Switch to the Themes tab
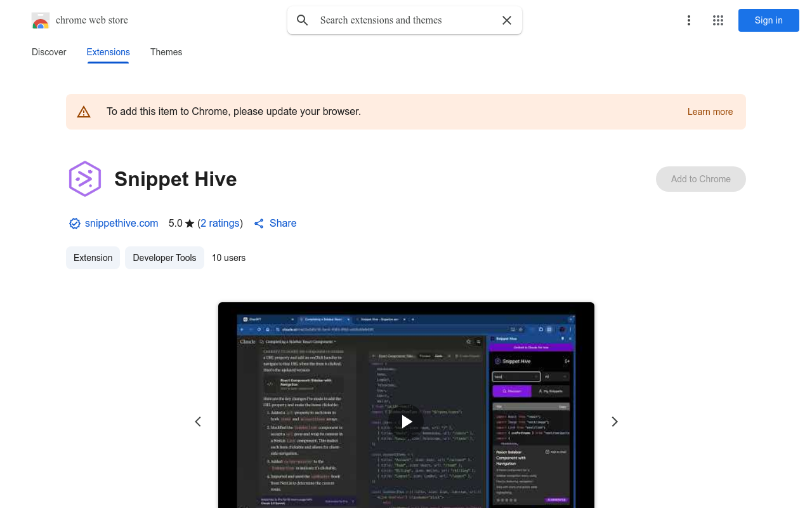Viewport: 812px width, 508px height. tap(166, 52)
